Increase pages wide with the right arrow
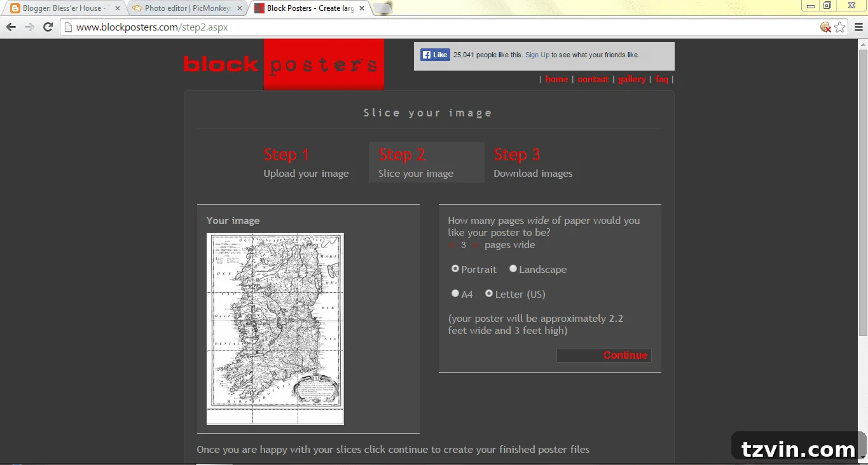868x465 pixels. pyautogui.click(x=474, y=246)
